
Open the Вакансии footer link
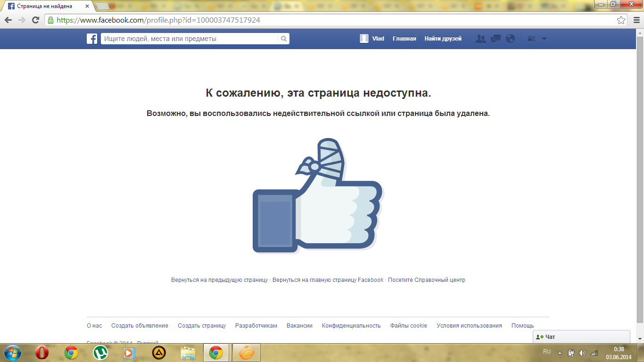[x=299, y=326]
